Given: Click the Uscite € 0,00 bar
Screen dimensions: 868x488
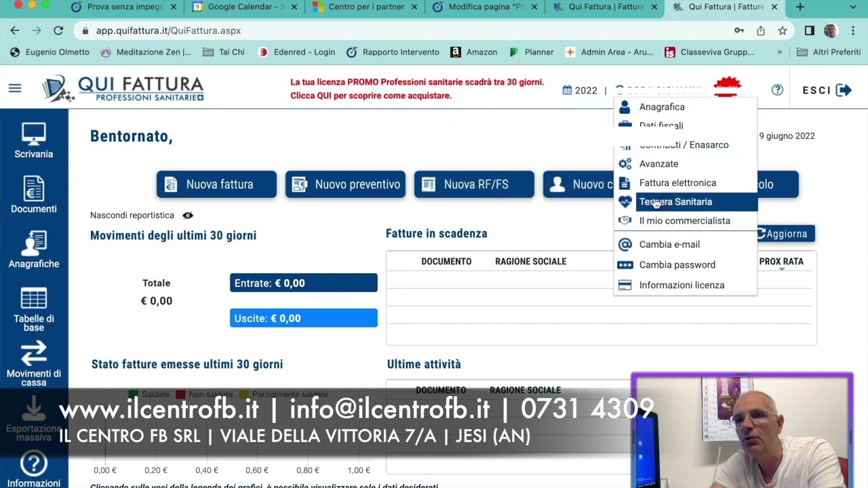Looking at the screenshot, I should (x=304, y=319).
